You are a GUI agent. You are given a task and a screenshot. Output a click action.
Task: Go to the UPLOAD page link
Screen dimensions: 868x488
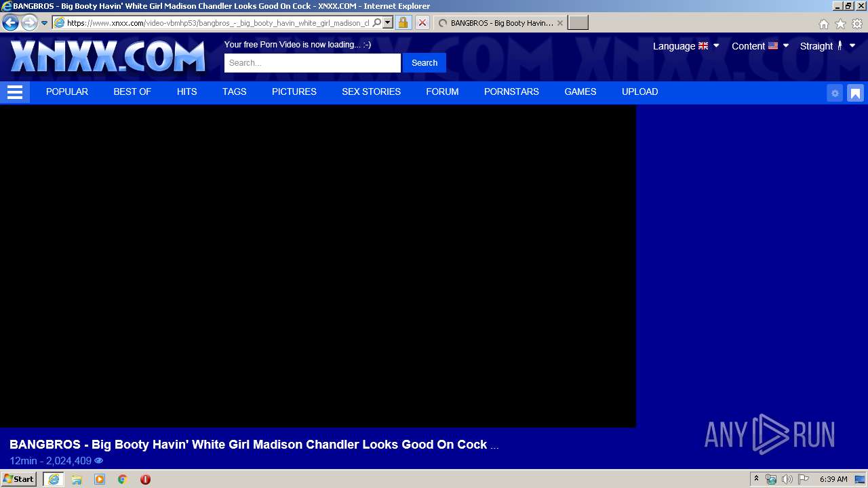[640, 92]
